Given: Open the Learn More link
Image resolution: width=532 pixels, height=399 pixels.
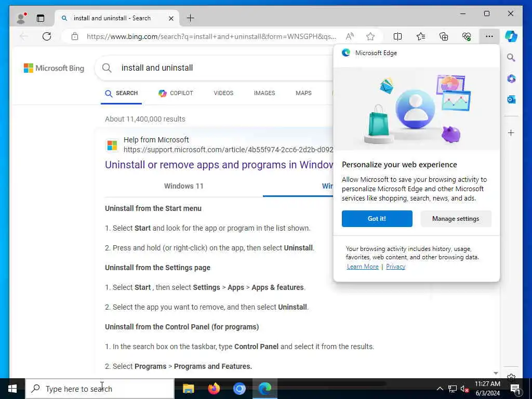Looking at the screenshot, I should 362,267.
